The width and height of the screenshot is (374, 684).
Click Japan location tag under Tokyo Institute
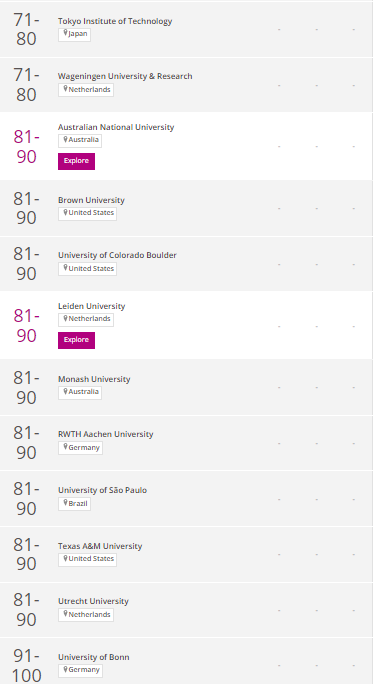(74, 35)
